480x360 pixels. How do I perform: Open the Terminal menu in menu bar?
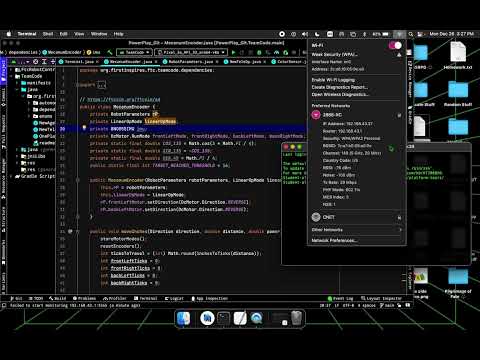[x=27, y=34]
